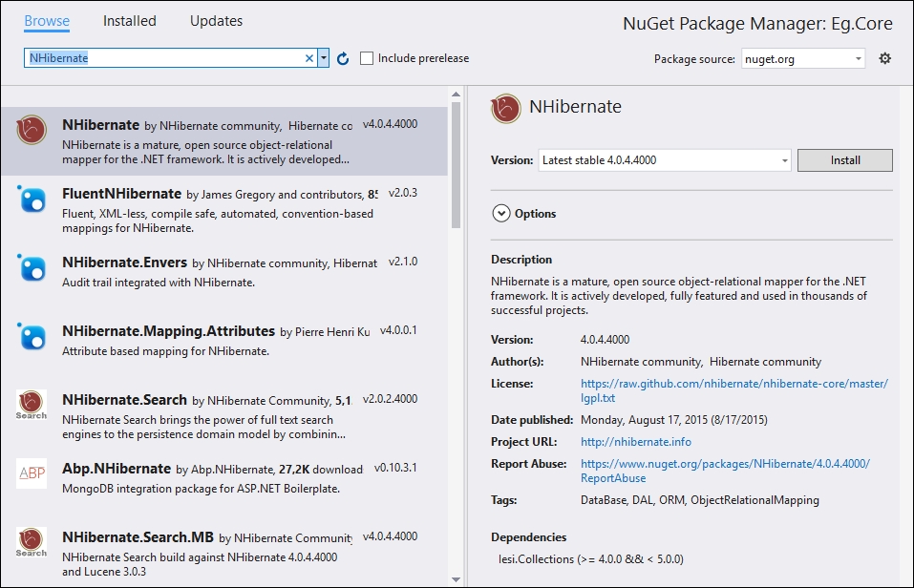Click the Dependencies heading
Image resolution: width=914 pixels, height=588 pixels.
528,537
